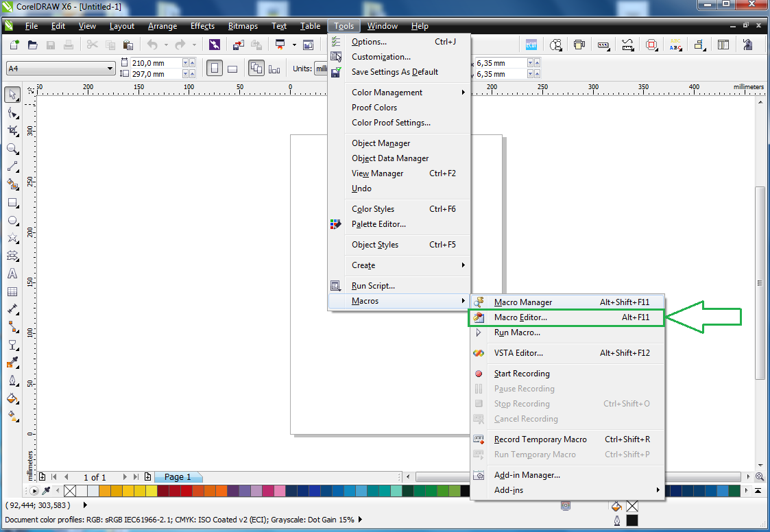Select Options... in the Tools menu

(x=399, y=42)
